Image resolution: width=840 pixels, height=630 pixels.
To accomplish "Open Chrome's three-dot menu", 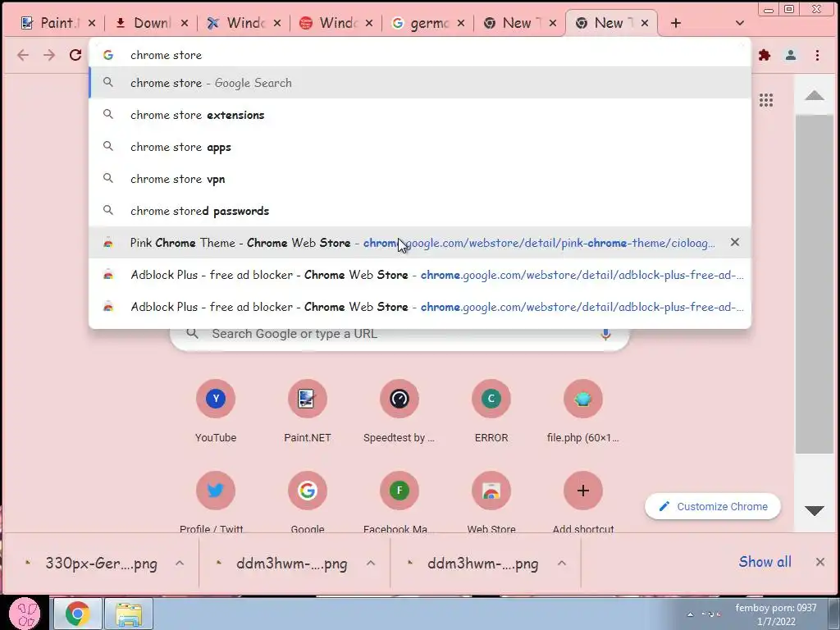I will click(817, 55).
